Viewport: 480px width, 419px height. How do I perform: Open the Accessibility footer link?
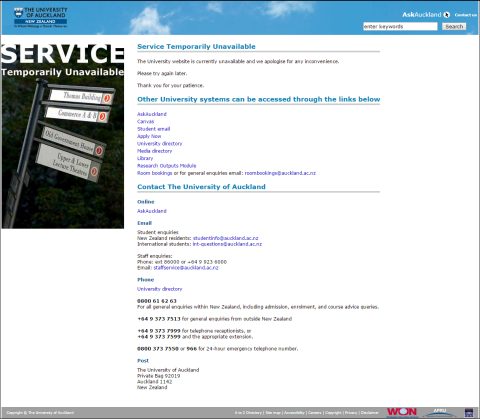pyautogui.click(x=294, y=413)
